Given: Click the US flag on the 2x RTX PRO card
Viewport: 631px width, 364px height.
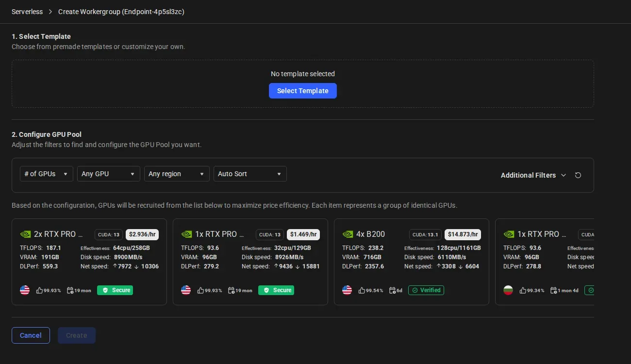Looking at the screenshot, I should pos(25,290).
